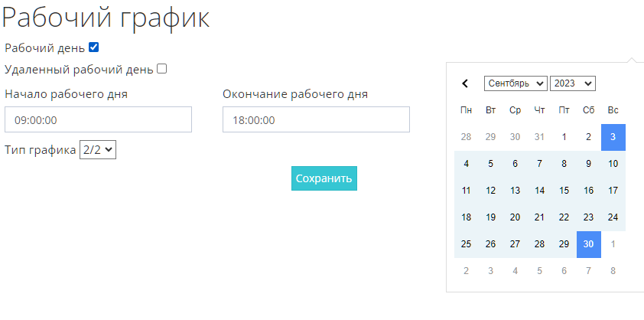
Task: Select September 3 in the calendar
Action: (x=613, y=137)
